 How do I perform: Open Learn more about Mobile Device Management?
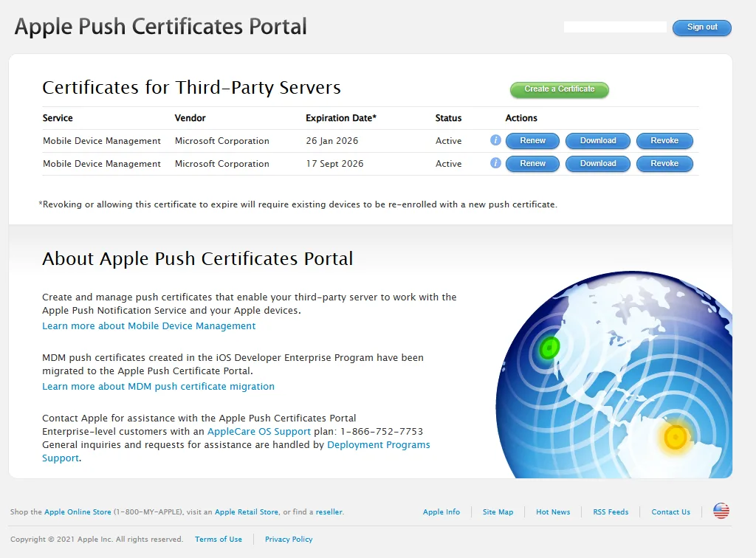[x=149, y=325]
